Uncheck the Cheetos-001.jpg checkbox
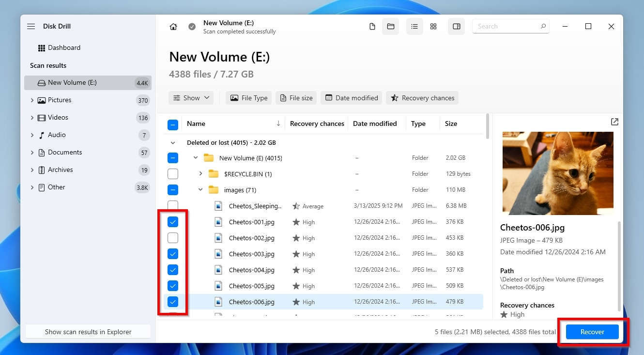 coord(173,222)
